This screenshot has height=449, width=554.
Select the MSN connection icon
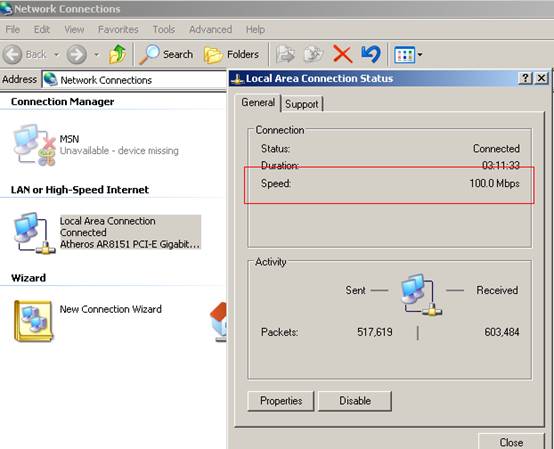click(35, 145)
